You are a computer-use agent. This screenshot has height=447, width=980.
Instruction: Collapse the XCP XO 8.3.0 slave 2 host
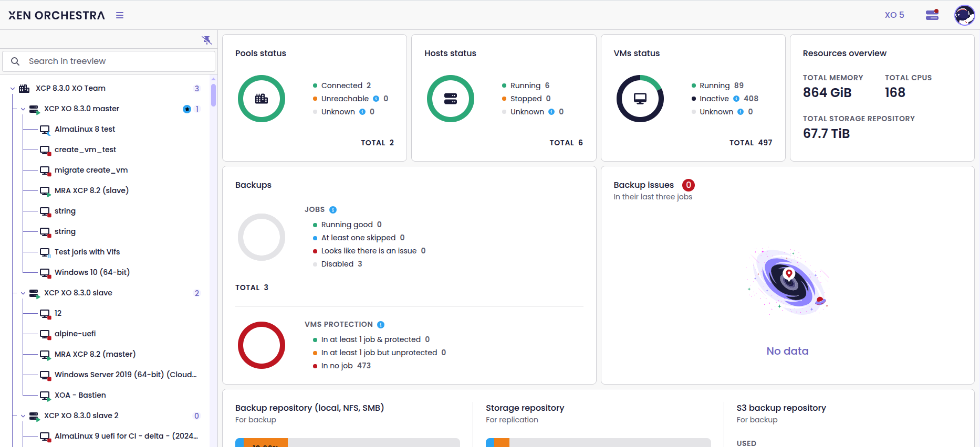click(23, 416)
